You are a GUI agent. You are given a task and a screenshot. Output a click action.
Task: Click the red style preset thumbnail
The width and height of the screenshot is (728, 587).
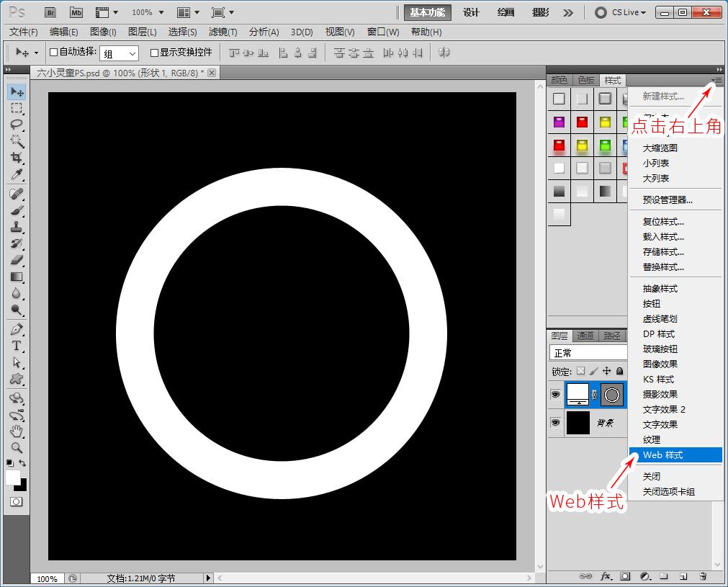pos(582,122)
